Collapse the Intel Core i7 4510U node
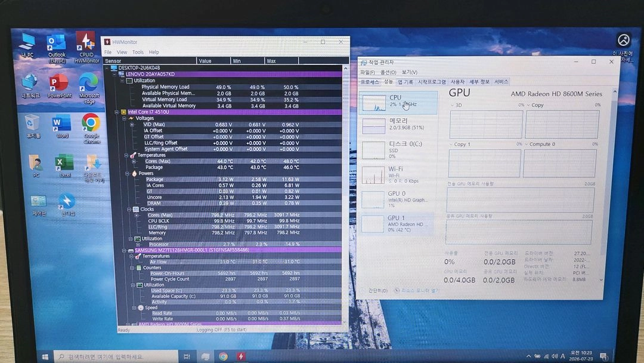This screenshot has width=644, height=363. [x=117, y=112]
